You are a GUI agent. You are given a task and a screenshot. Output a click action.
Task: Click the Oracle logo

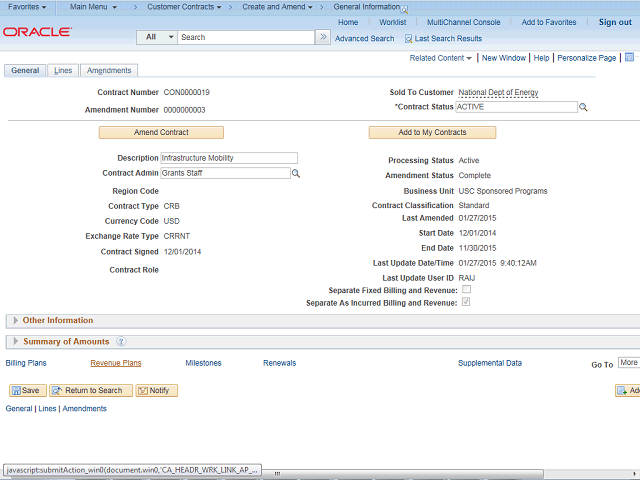point(37,32)
